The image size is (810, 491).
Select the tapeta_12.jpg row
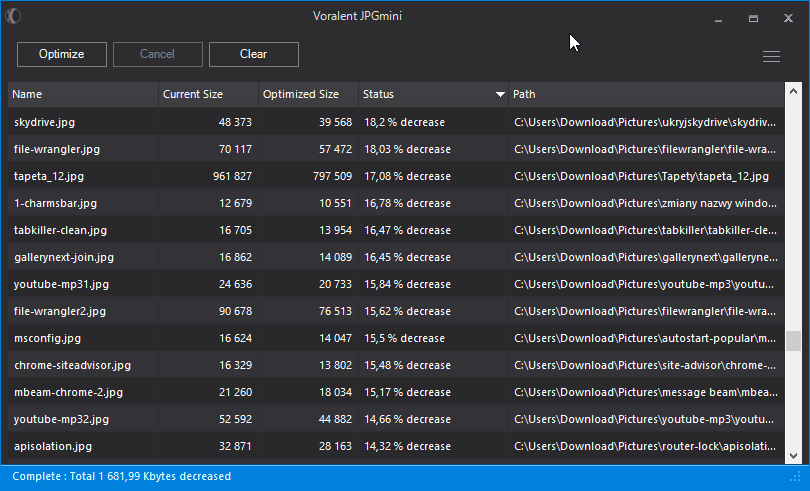[396, 176]
